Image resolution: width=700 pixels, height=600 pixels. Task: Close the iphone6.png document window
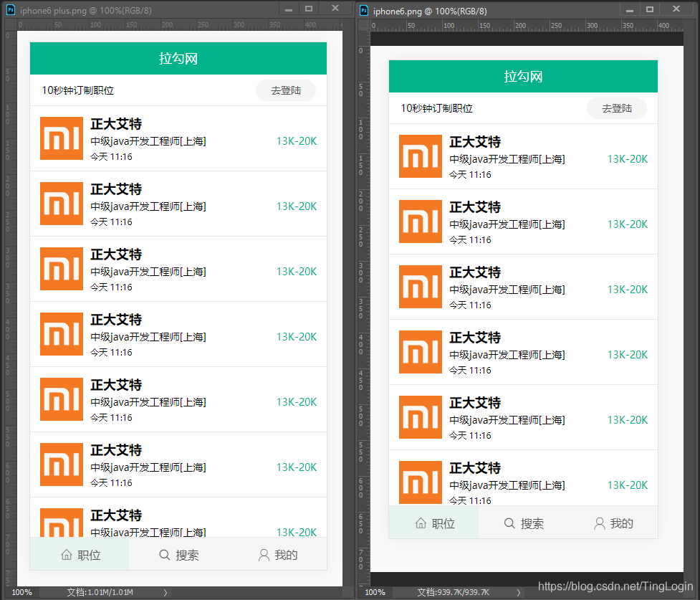click(x=676, y=9)
